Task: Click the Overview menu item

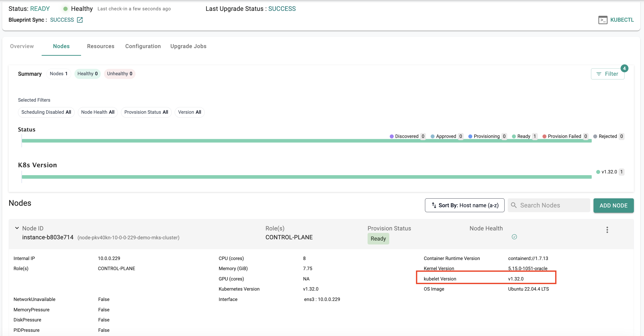Action: (22, 46)
